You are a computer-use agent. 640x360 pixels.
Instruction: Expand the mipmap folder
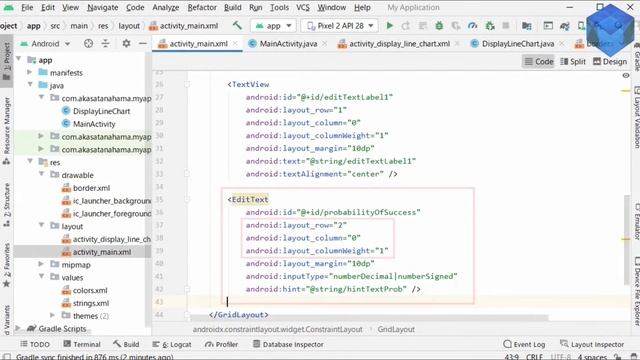click(41, 264)
